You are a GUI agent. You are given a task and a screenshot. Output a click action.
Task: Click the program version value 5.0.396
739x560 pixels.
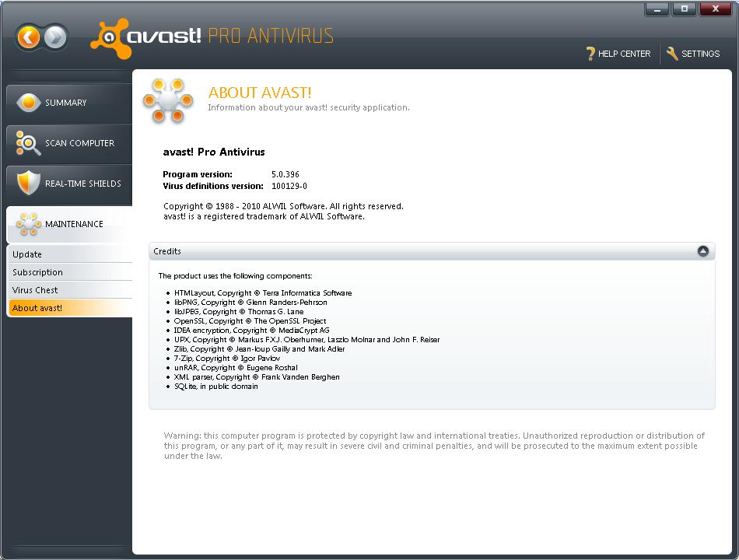(285, 174)
